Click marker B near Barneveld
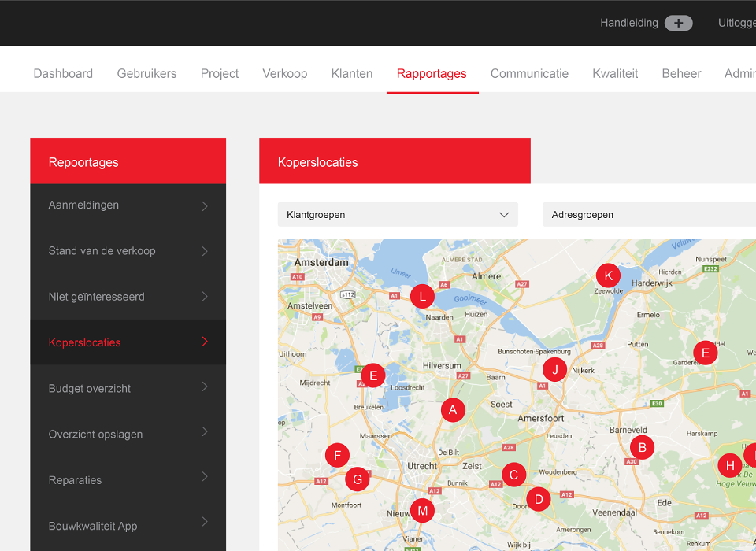The height and width of the screenshot is (551, 756). pos(642,448)
